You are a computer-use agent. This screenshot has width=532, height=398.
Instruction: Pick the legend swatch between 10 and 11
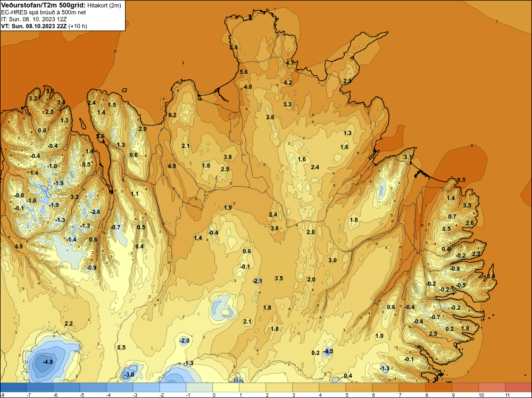pos(492,387)
